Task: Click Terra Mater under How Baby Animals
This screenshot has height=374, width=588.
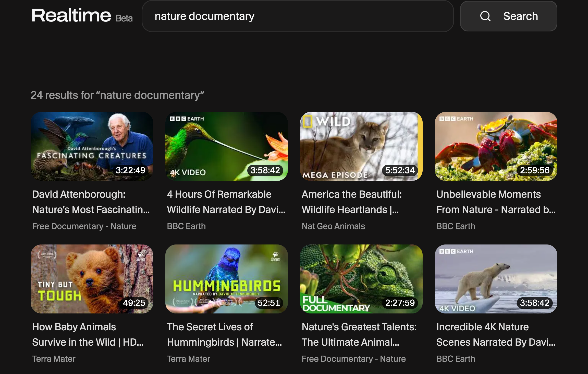Action: pyautogui.click(x=54, y=359)
